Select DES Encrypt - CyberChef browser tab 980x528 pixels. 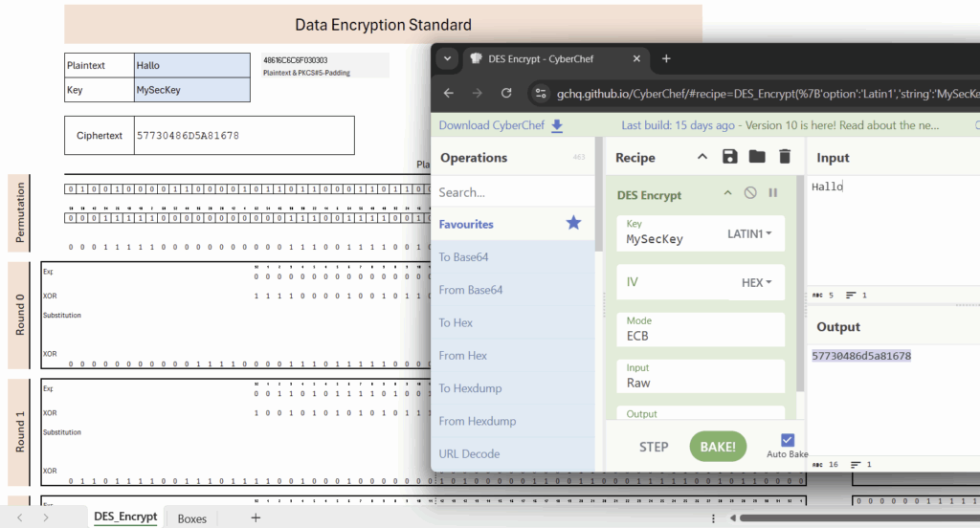[x=542, y=58]
